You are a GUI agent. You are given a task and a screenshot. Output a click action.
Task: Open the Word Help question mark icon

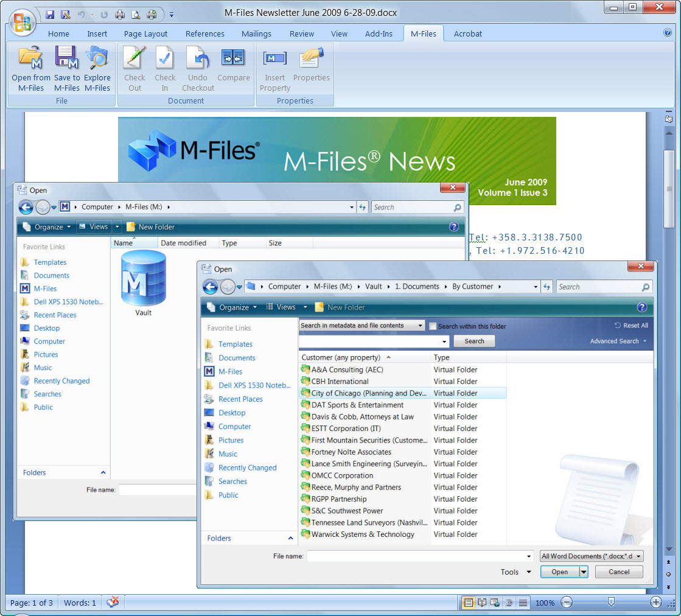click(x=668, y=33)
